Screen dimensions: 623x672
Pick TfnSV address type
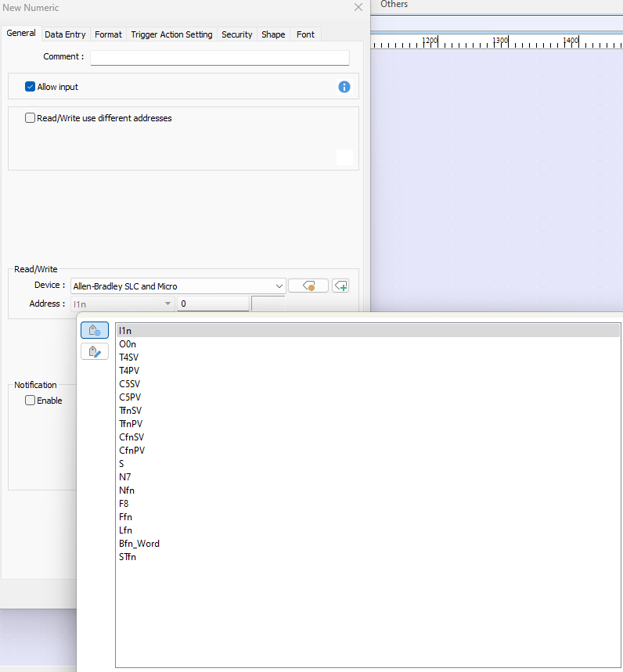(x=369, y=411)
